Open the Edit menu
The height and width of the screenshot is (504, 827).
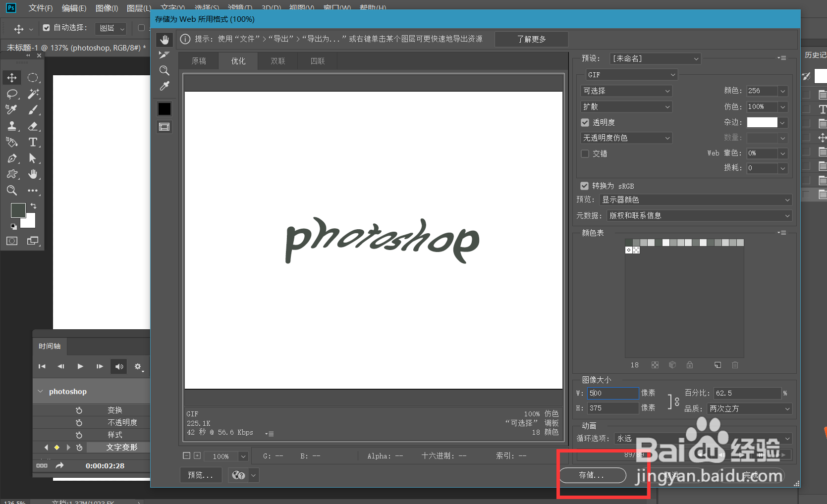[74, 8]
